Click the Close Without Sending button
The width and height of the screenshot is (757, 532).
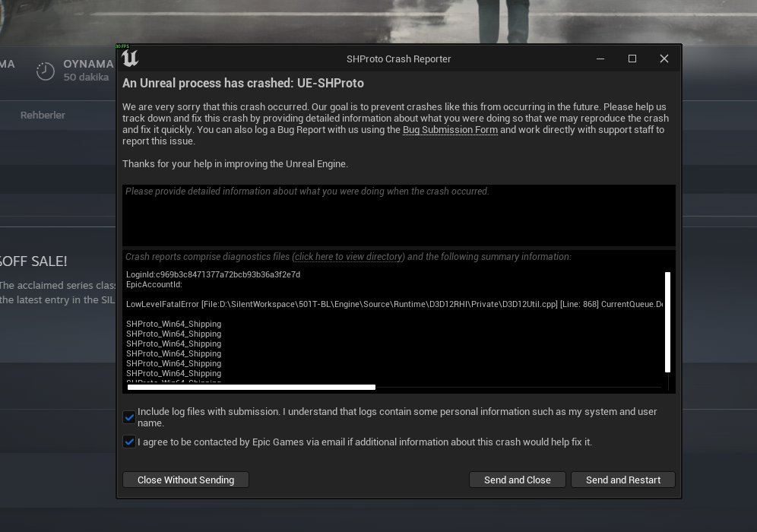(x=186, y=480)
